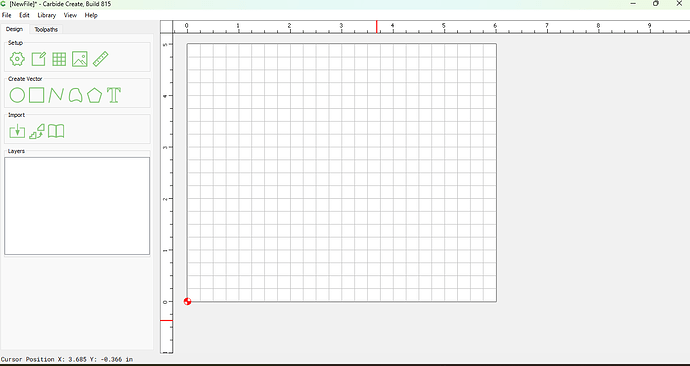
Task: Open the design library book icon
Action: [x=56, y=131]
